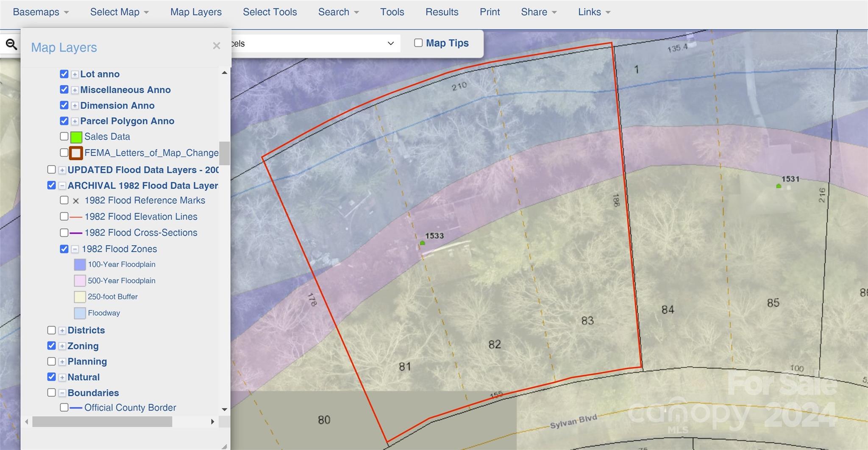Click the layer list scroll-up arrow
The width and height of the screenshot is (868, 450).
225,73
